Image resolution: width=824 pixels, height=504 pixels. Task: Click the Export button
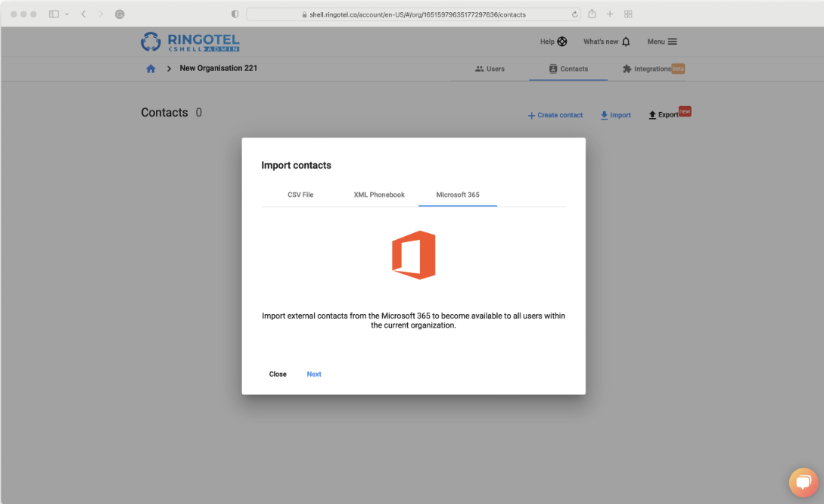663,114
